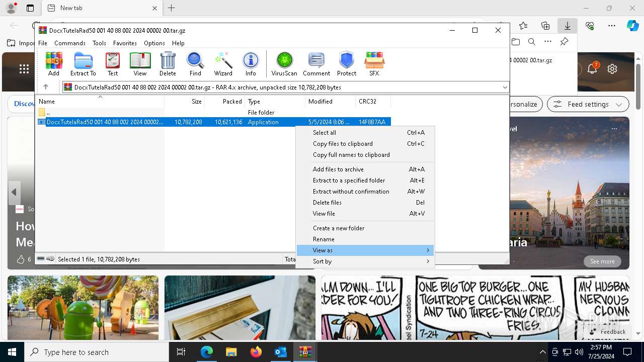644x362 pixels.
Task: Click the Add toolbar icon in WinRAR
Action: (54, 64)
